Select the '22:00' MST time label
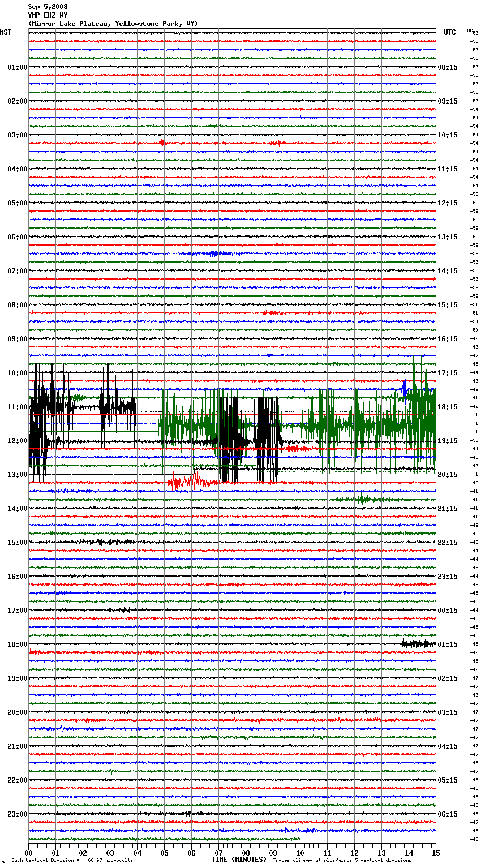The width and height of the screenshot is (481, 868). click(x=18, y=780)
